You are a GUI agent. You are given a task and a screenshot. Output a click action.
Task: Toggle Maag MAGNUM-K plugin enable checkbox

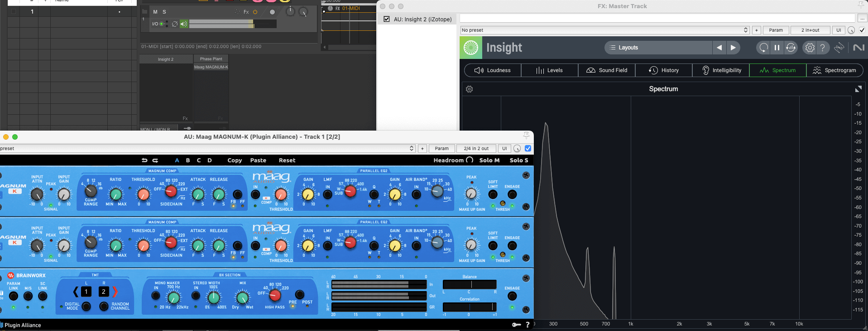pyautogui.click(x=528, y=148)
